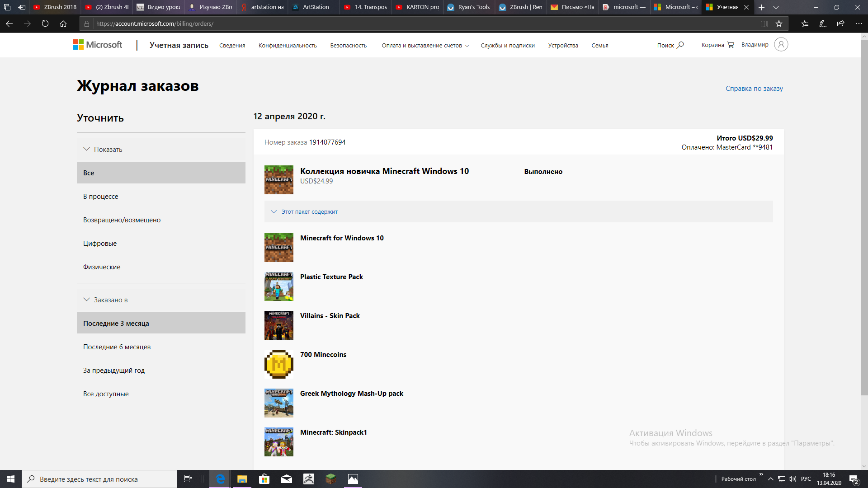Image resolution: width=868 pixels, height=488 pixels.
Task: Click the Windows taskbar search box
Action: coord(99,479)
